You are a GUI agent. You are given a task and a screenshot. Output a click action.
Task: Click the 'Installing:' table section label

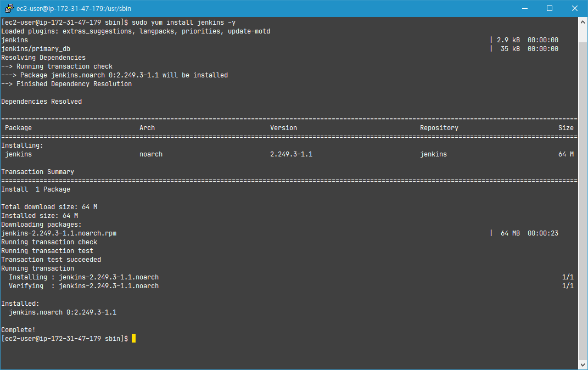[x=22, y=145]
